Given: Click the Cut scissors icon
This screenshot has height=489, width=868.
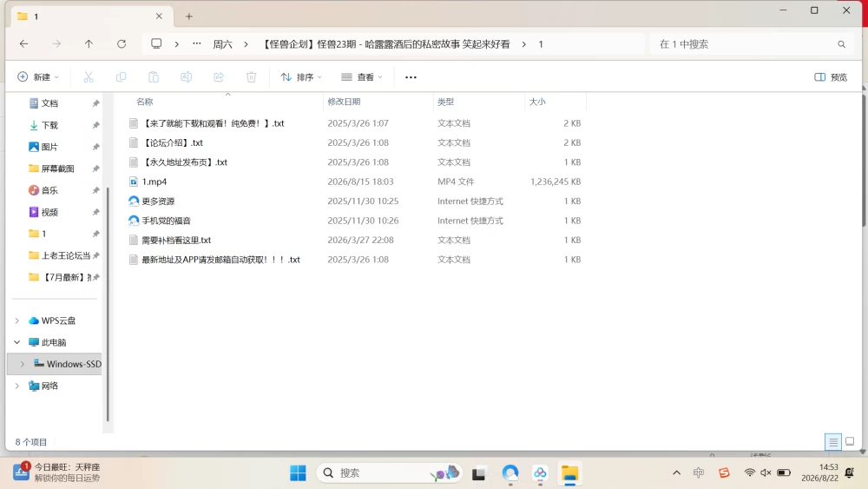Looking at the screenshot, I should pos(89,77).
